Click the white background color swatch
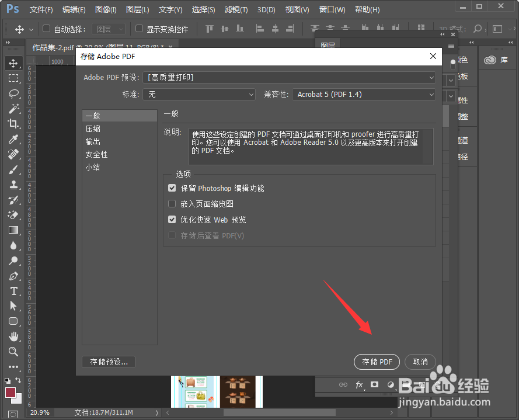Viewport: 519px width, 420px height. tap(18, 400)
